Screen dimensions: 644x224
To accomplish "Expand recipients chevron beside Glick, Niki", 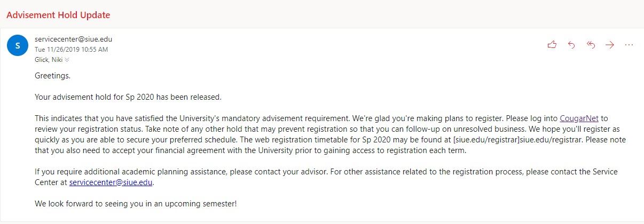I will click(67, 60).
